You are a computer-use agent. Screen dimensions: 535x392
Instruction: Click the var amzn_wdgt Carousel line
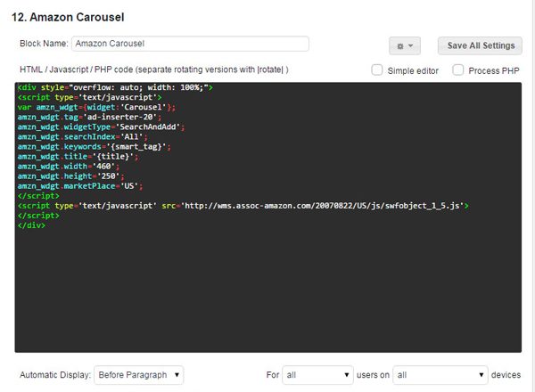click(x=96, y=107)
